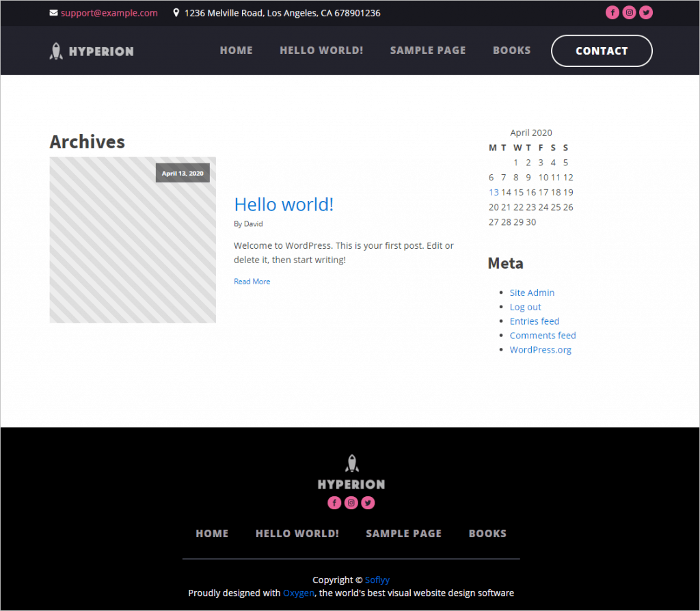
Task: Select April 13 in the calendar widget
Action: pos(494,192)
